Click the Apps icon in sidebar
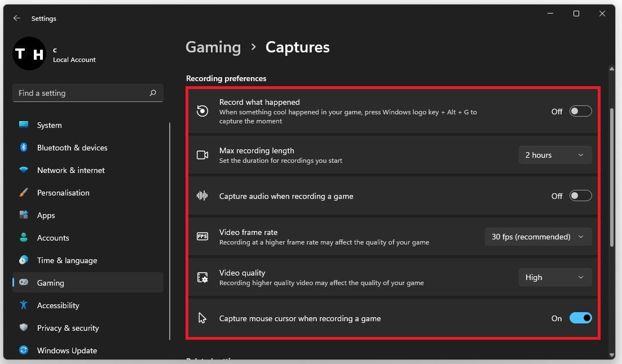 pyautogui.click(x=24, y=215)
